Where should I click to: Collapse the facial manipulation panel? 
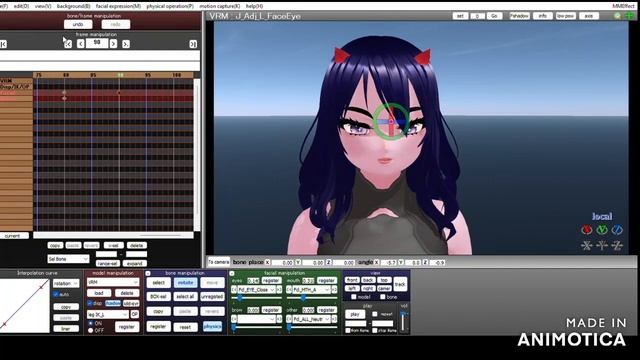pyautogui.click(x=232, y=273)
